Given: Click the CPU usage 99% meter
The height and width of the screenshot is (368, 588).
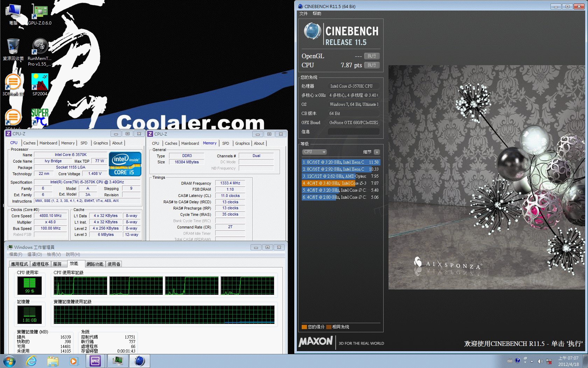Looking at the screenshot, I should point(29,286).
